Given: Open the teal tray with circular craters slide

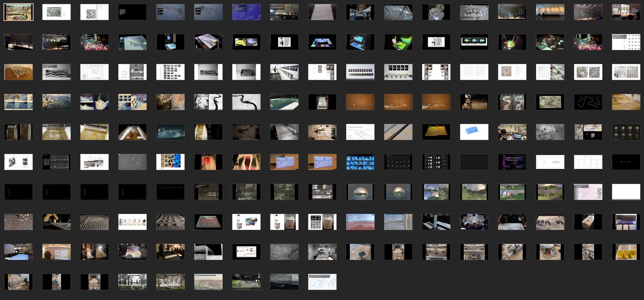Looking at the screenshot, I should 208,222.
